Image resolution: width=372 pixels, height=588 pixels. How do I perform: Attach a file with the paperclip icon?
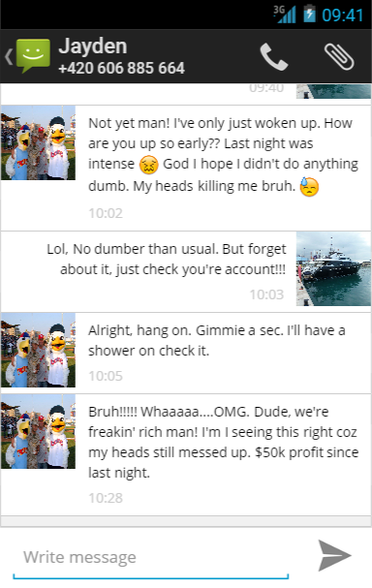(x=339, y=56)
